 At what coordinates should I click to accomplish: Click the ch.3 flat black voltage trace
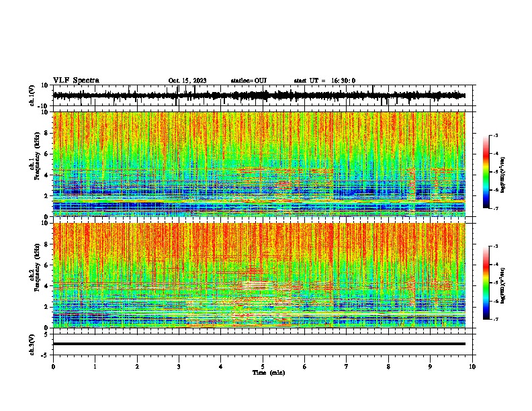(259, 344)
